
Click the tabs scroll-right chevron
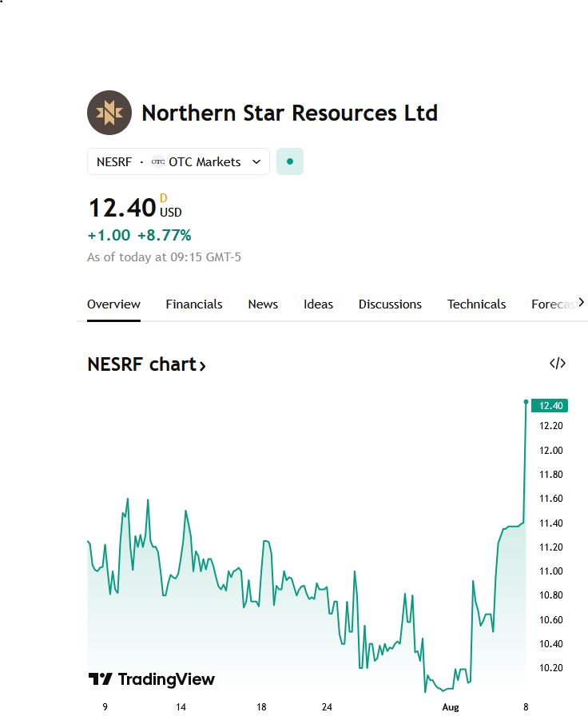click(581, 302)
